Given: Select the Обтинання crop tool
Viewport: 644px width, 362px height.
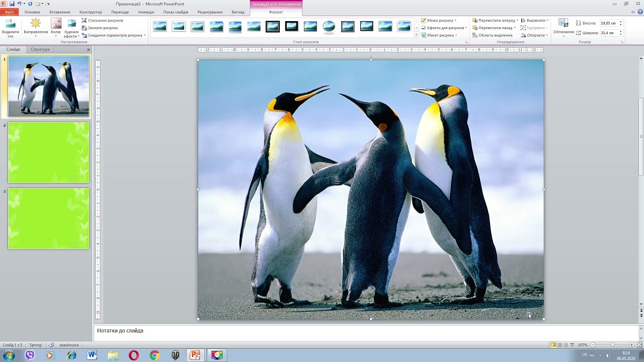Looking at the screenshot, I should (x=563, y=27).
